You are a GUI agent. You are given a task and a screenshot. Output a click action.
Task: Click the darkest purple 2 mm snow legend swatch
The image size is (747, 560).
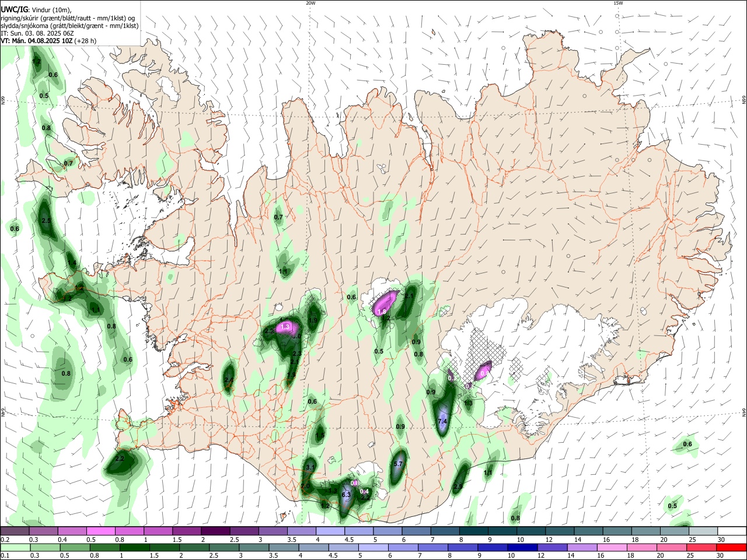pyautogui.click(x=215, y=531)
